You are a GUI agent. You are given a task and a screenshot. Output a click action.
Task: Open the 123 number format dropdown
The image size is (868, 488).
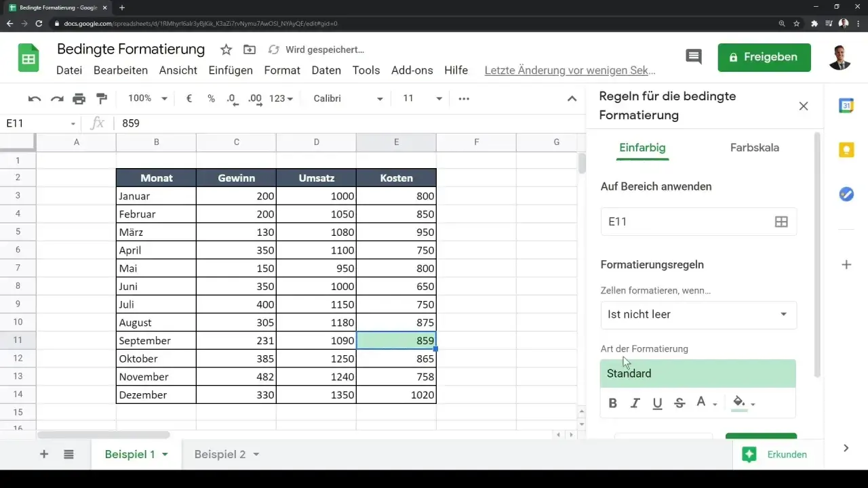(281, 98)
